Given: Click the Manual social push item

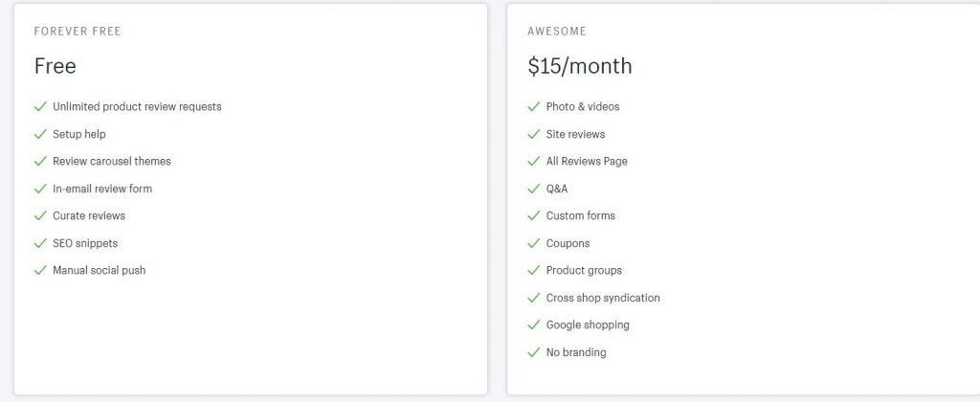Looking at the screenshot, I should pos(100,270).
